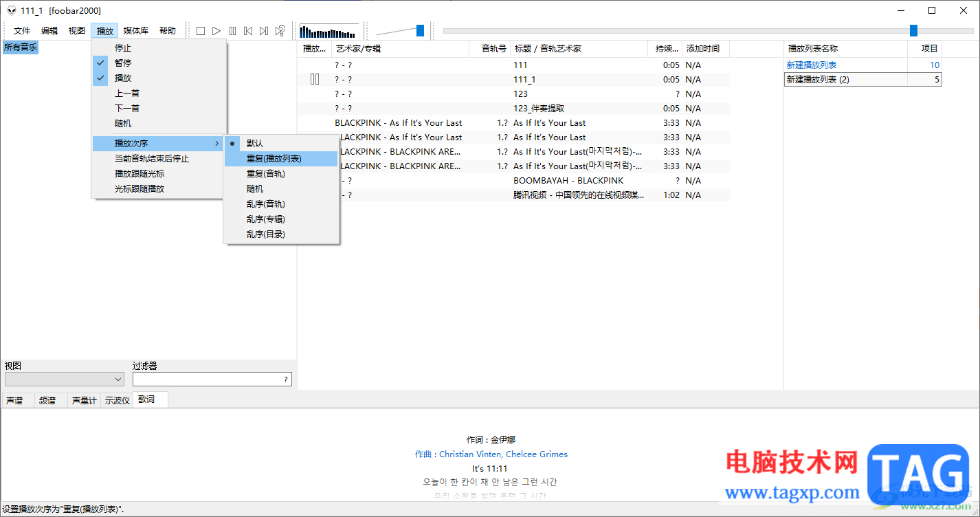Image resolution: width=980 pixels, height=517 pixels.
Task: Focus the 过滤器 filter input field
Action: [212, 379]
